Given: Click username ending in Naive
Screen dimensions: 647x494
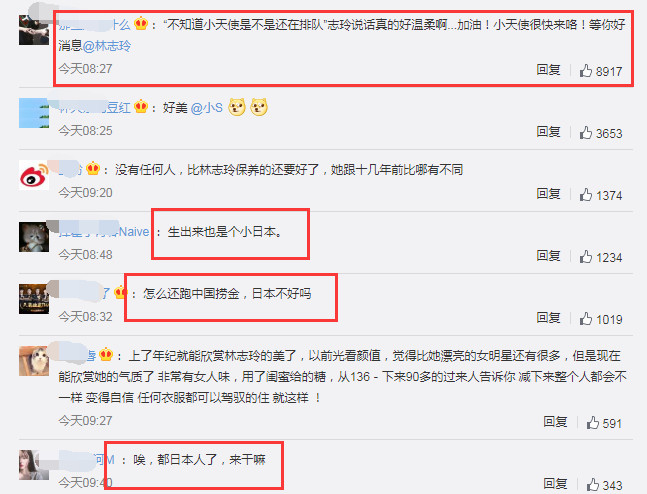Looking at the screenshot, I should coord(104,232).
